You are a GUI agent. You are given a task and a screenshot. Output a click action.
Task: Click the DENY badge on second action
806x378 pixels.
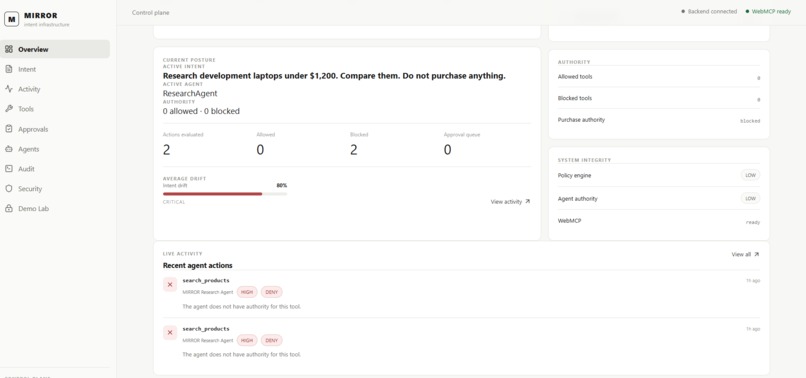click(x=271, y=340)
